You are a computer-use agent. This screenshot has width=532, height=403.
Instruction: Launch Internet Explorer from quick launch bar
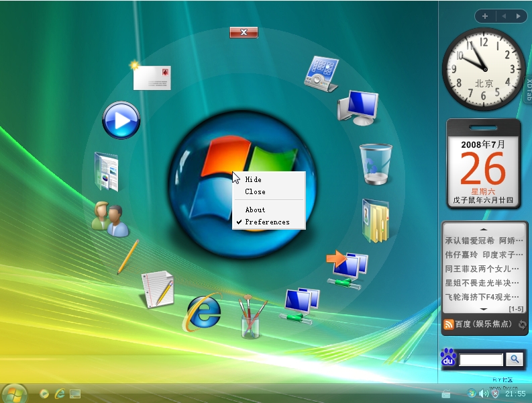60,393
